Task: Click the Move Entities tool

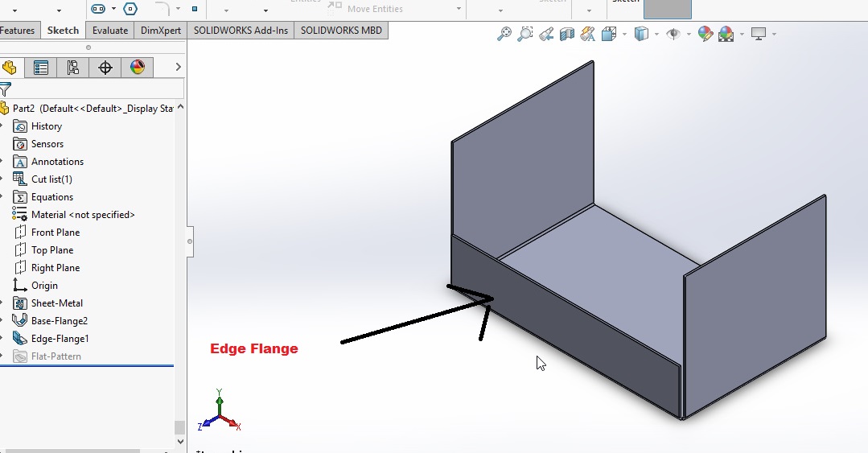Action: [x=365, y=8]
